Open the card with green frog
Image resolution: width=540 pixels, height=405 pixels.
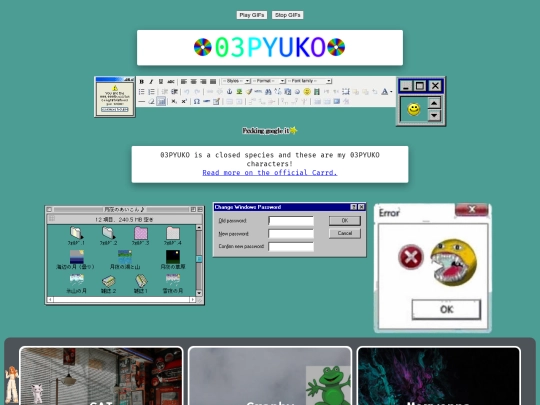click(270, 376)
